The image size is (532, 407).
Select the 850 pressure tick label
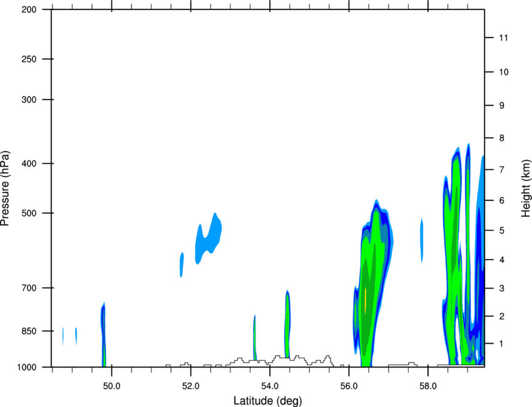click(29, 331)
